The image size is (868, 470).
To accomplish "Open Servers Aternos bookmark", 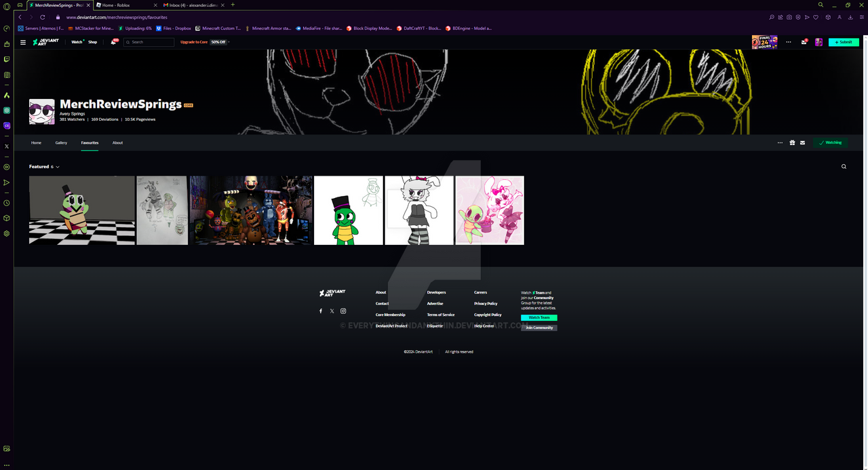I will tap(41, 28).
